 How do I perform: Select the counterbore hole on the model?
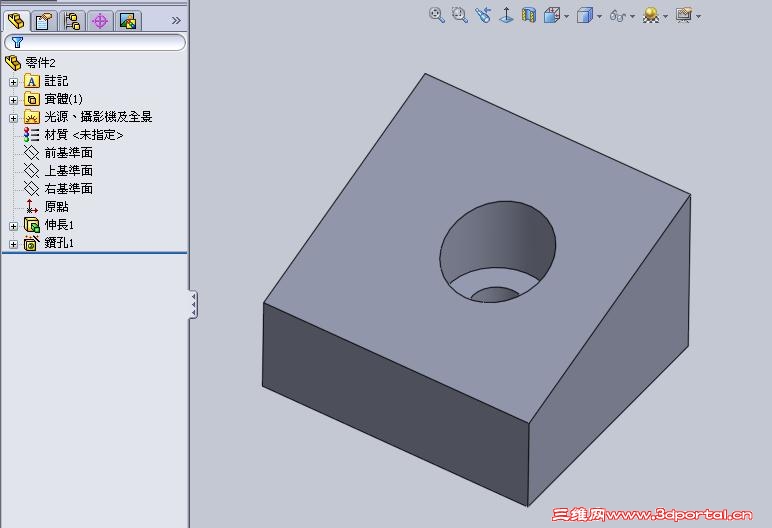[497, 251]
